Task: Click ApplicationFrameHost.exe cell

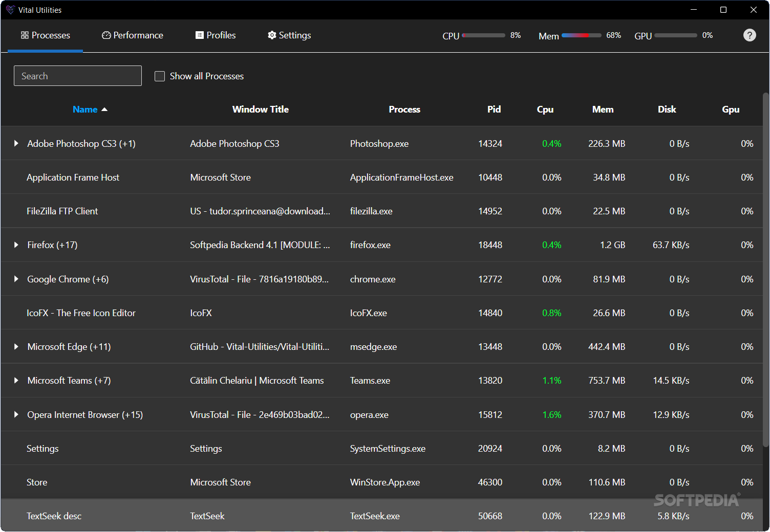Action: coord(402,178)
